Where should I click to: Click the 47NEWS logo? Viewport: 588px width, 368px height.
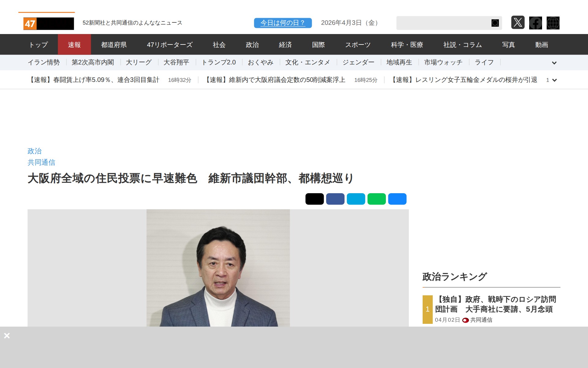point(48,23)
